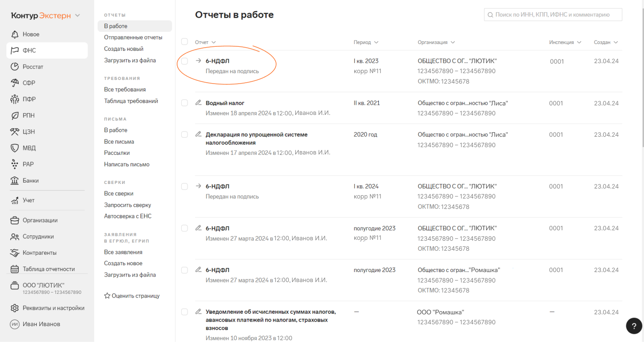Check the 6-НДФЛ I кв. 2023 row checkbox

click(184, 61)
